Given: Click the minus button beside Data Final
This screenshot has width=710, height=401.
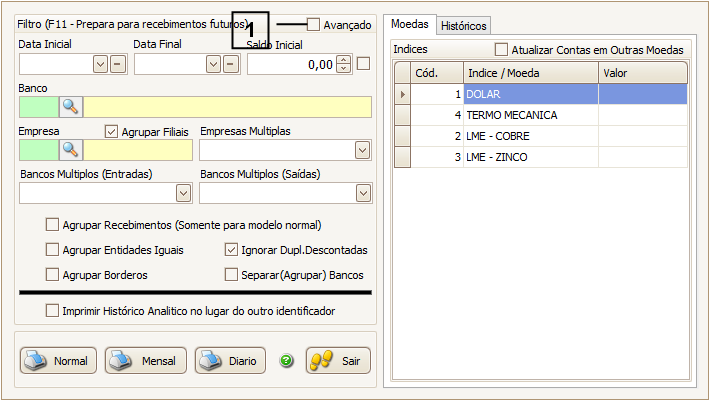Looking at the screenshot, I should click(x=231, y=64).
